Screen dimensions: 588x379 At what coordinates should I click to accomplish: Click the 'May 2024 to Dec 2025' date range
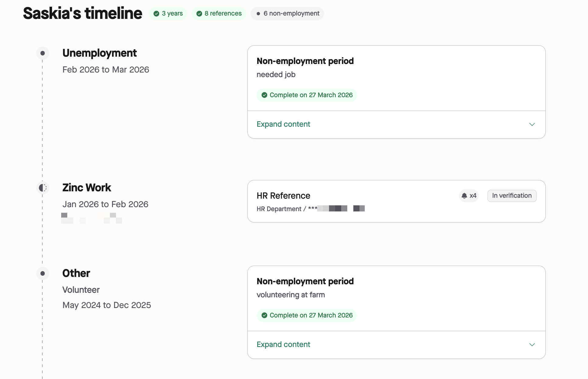[107, 305]
